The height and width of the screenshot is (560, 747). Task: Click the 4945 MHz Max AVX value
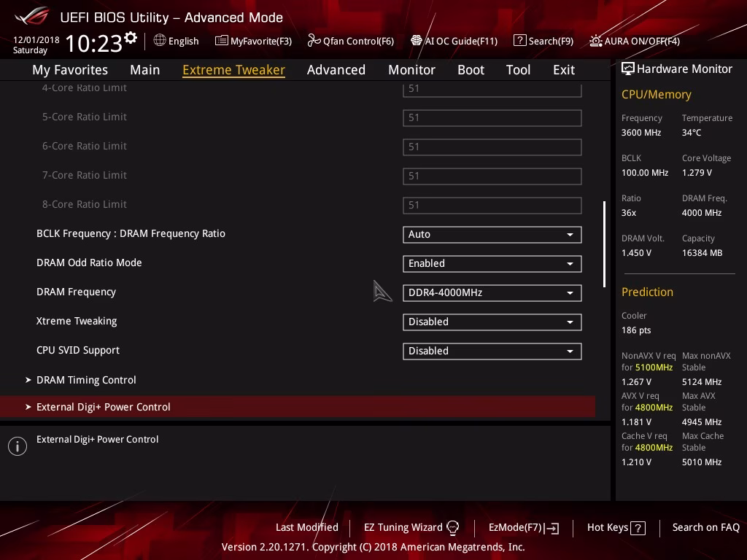701,422
